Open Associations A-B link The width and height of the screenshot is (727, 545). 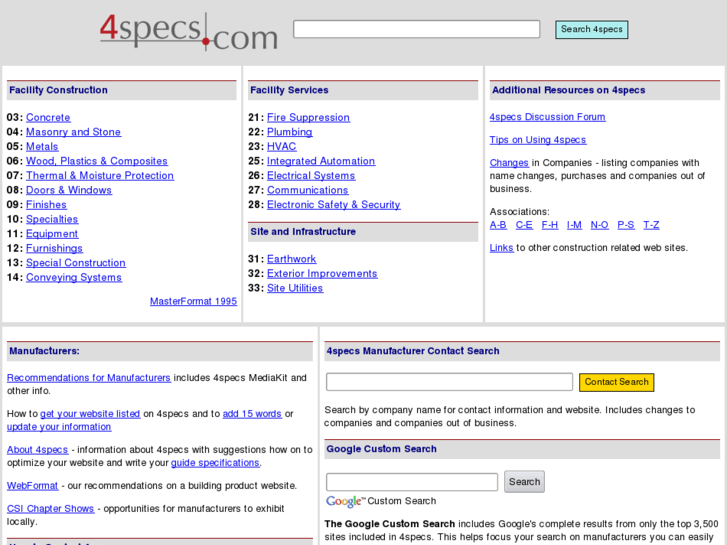(x=498, y=225)
